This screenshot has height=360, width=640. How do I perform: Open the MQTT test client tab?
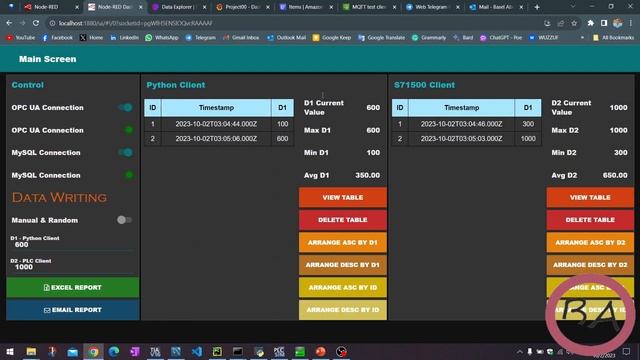pos(369,7)
